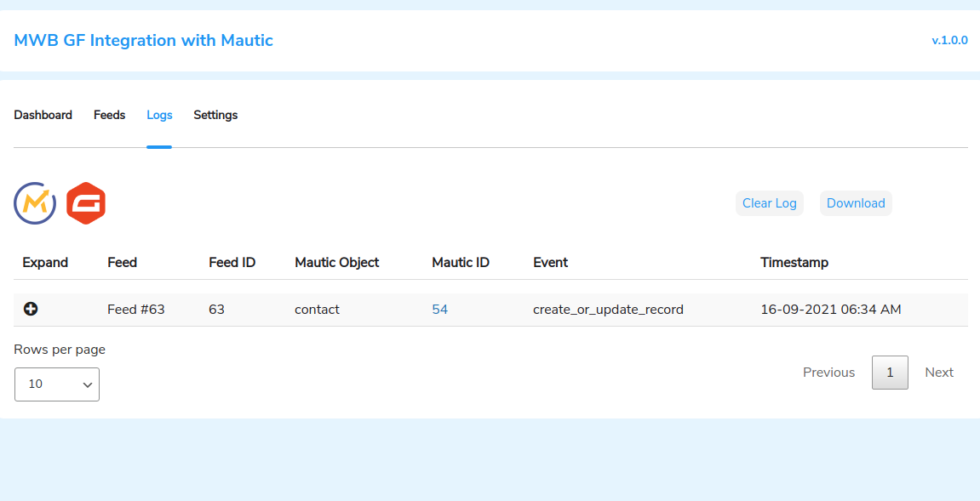Click the contact object cell
This screenshot has width=980, height=501.
click(317, 310)
